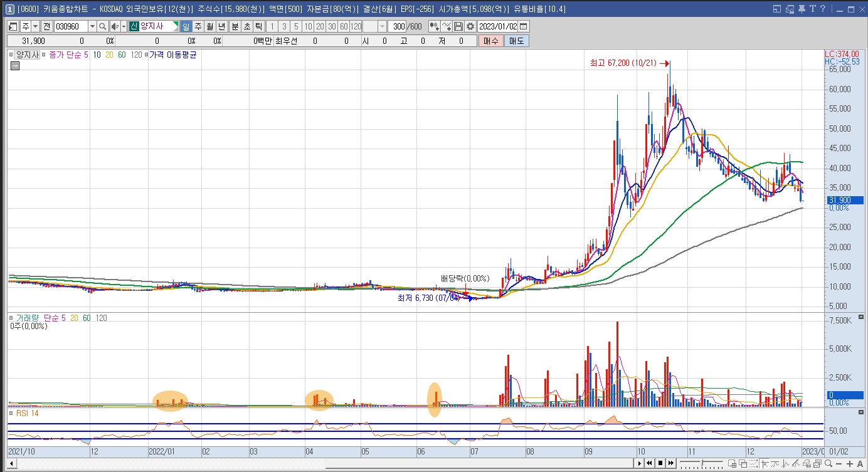Click the RSI 14 indicator label
This screenshot has width=868, height=472.
[x=27, y=413]
